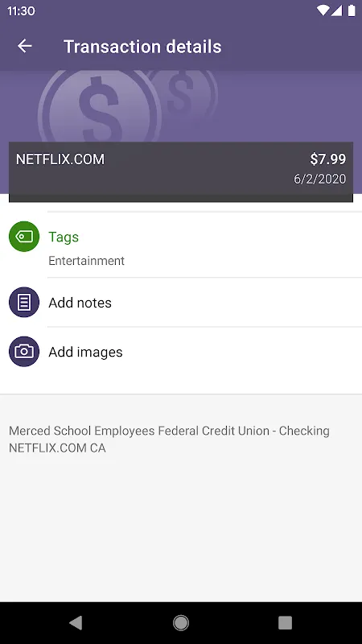Open Add notes
Screen dimensions: 362x644
(x=80, y=303)
